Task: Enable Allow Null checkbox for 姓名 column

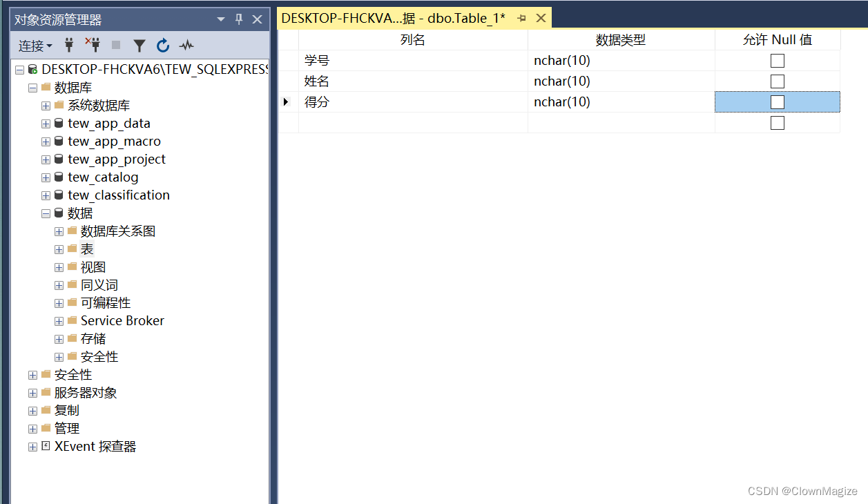Action: (x=777, y=81)
